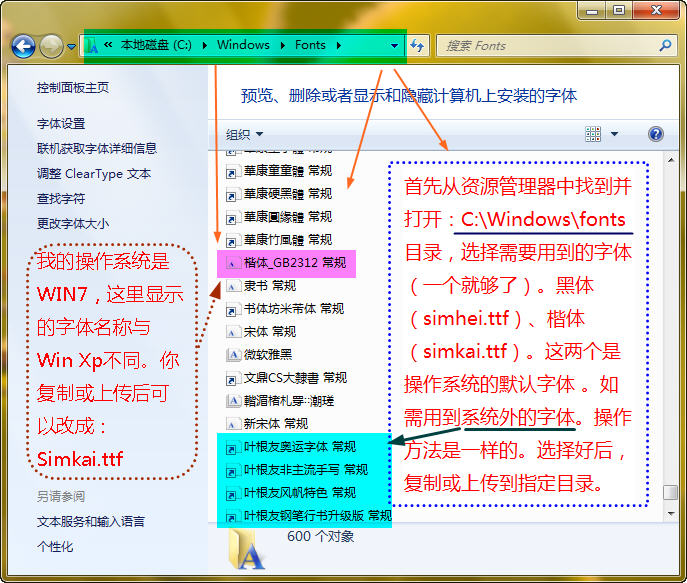Click the help question mark icon

click(655, 134)
